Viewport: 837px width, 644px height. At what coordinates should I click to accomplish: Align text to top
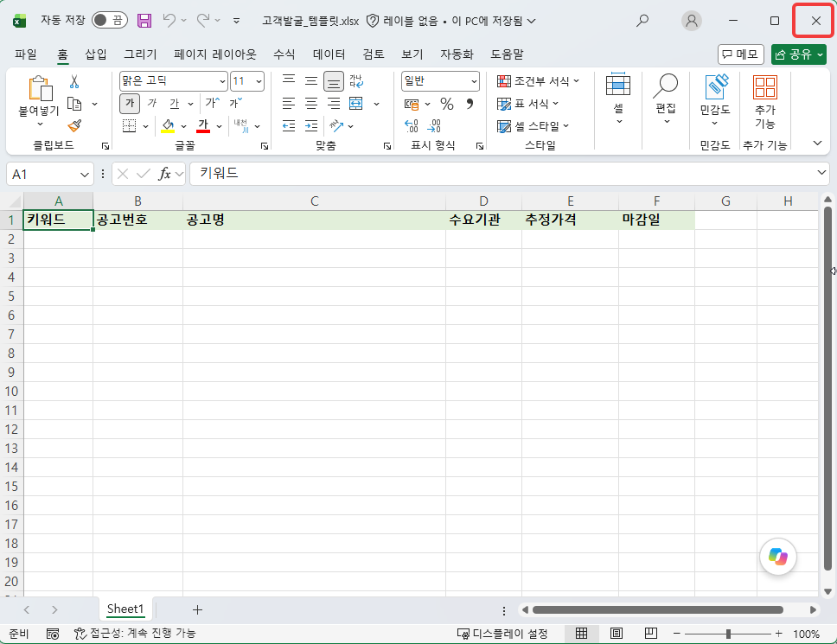coord(289,80)
